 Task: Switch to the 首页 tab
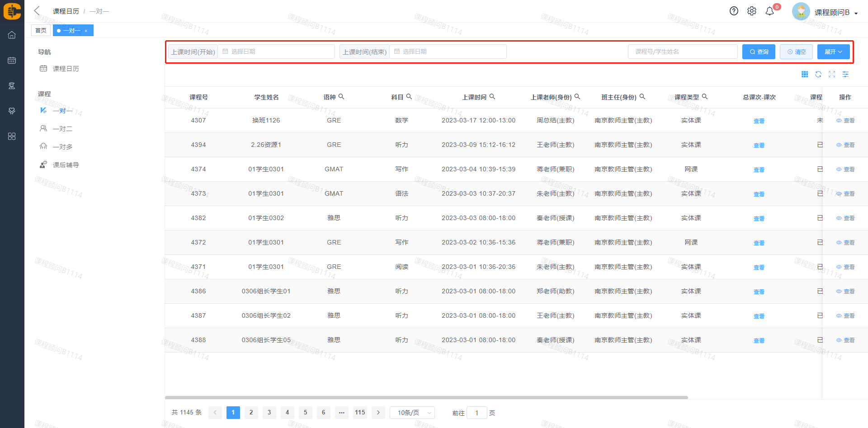[x=41, y=30]
